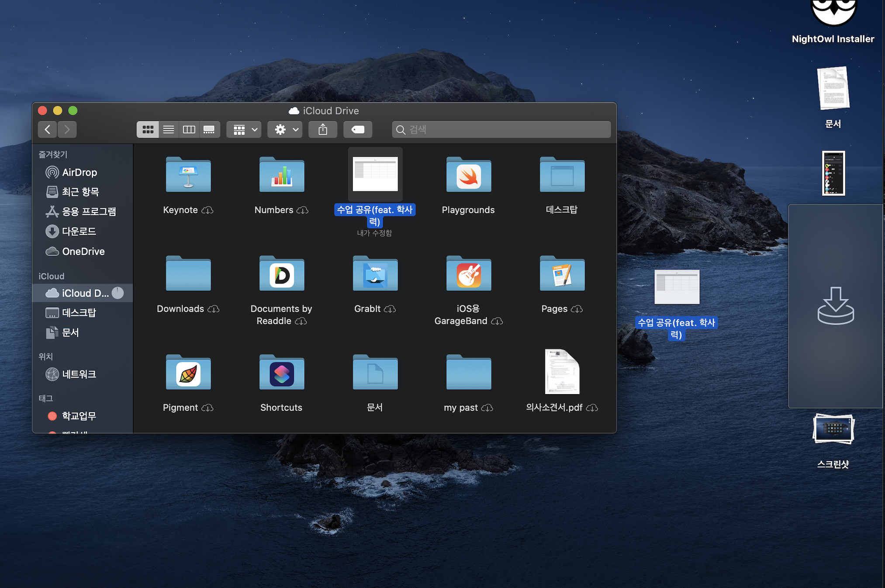Click the iCloud Drive sync progress indicator
This screenshot has height=588, width=885.
click(x=118, y=293)
